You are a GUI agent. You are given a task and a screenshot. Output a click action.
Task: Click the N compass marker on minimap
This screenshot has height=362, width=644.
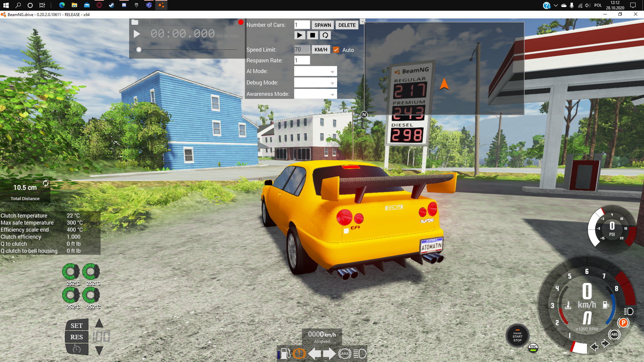click(364, 115)
